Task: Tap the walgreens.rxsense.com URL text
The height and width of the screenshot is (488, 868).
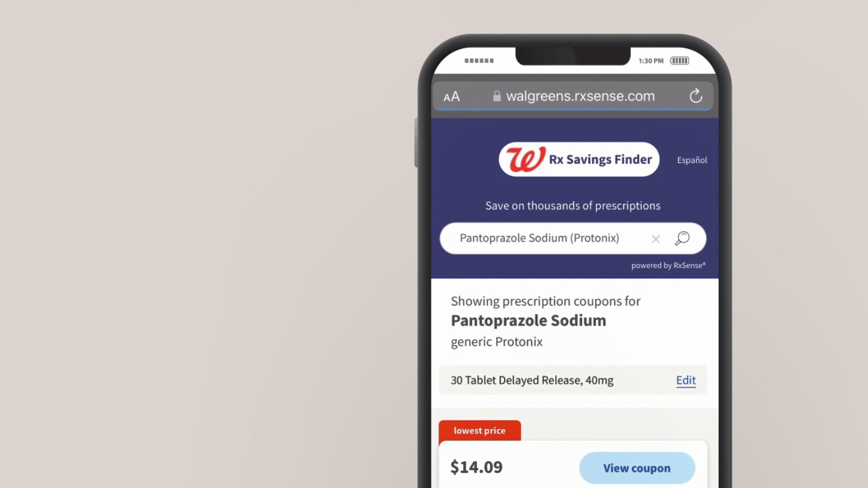Action: [x=580, y=96]
